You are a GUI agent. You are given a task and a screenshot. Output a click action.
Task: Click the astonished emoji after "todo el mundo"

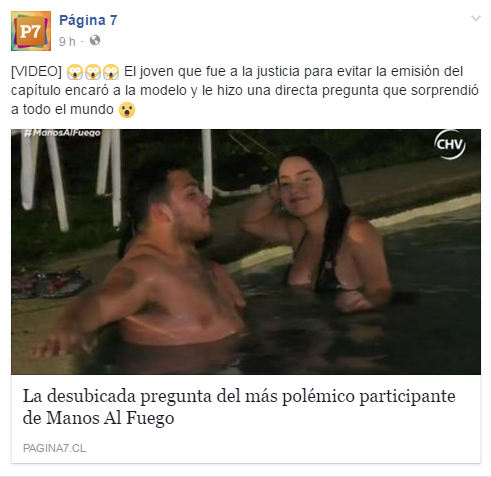127,110
